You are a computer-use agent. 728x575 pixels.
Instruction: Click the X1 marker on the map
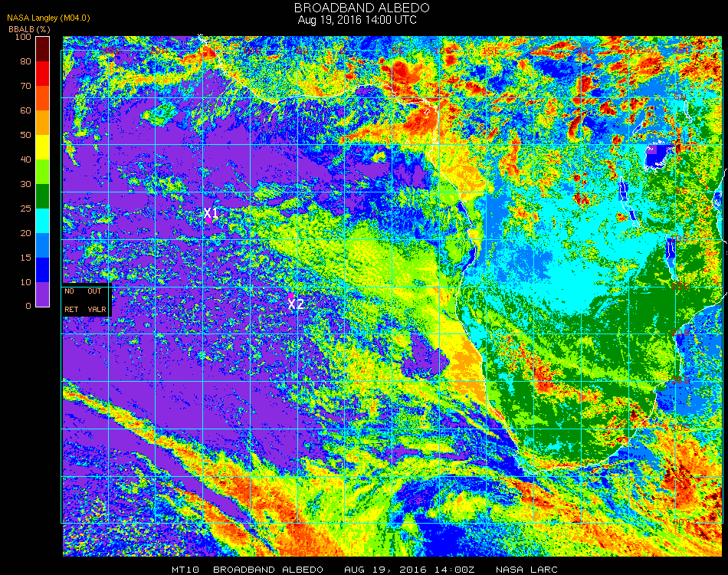click(x=211, y=213)
